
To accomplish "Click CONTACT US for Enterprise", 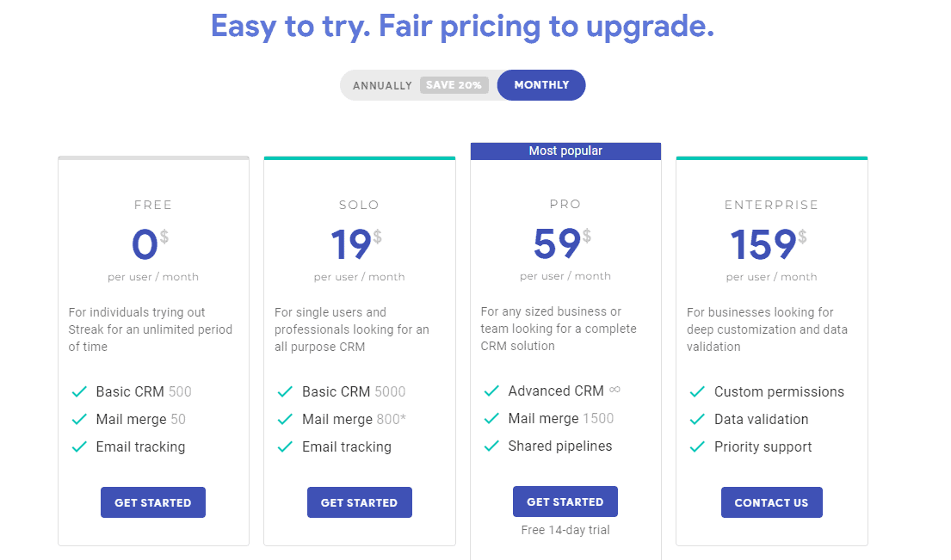I will tap(771, 502).
